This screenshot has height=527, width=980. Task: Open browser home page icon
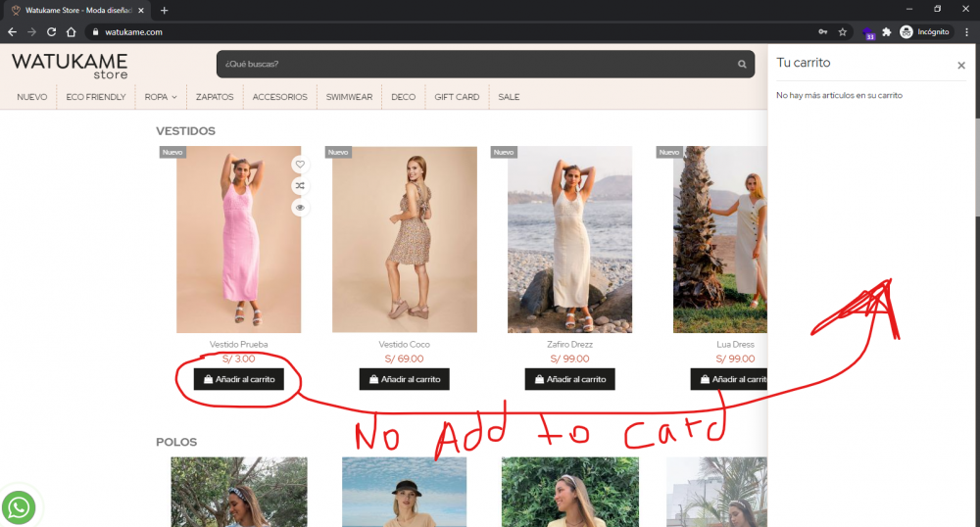[x=72, y=32]
